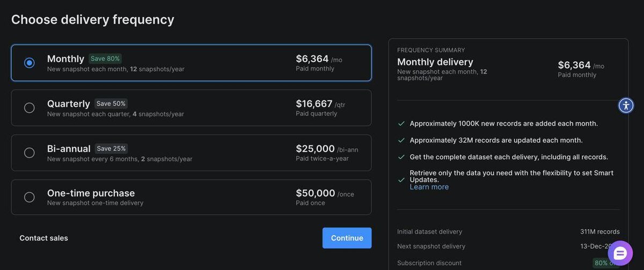Click checkmark beside new records added
Screen dimensions: 644x270
click(401, 123)
